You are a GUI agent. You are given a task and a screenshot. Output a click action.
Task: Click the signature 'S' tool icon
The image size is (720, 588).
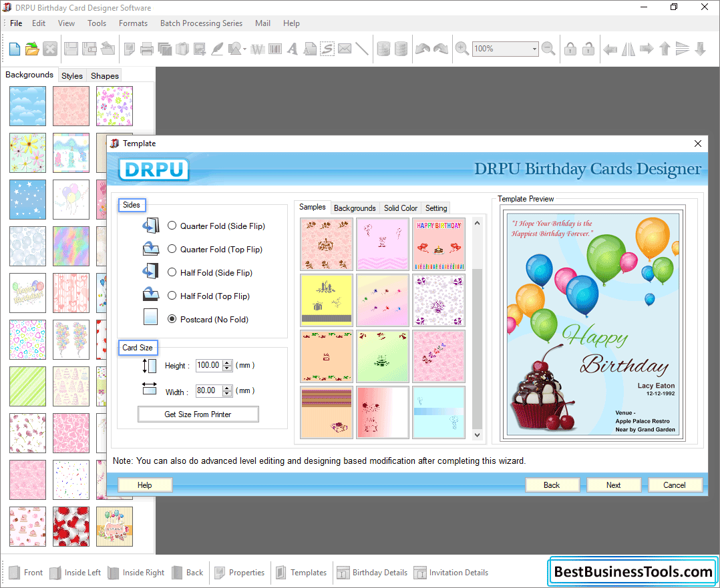click(x=327, y=49)
